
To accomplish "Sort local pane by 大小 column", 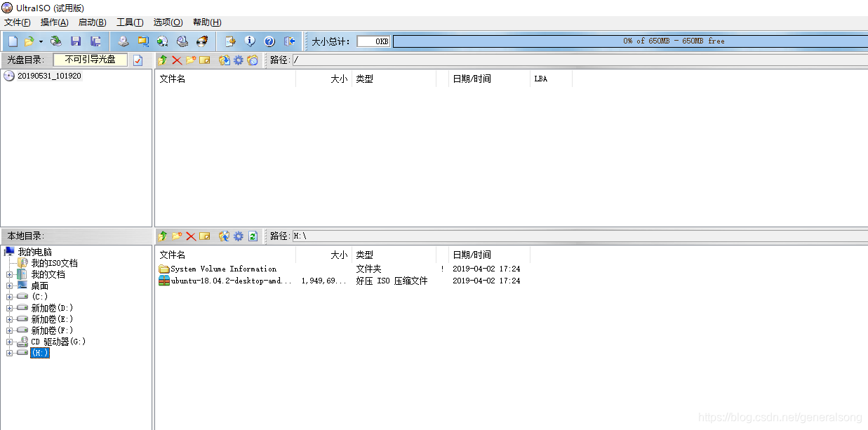I will tap(323, 255).
